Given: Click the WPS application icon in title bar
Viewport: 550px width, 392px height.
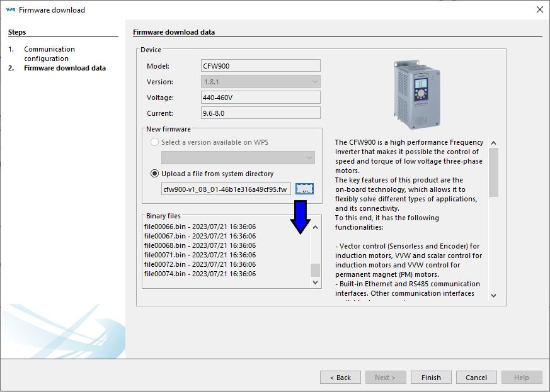Looking at the screenshot, I should click(10, 10).
